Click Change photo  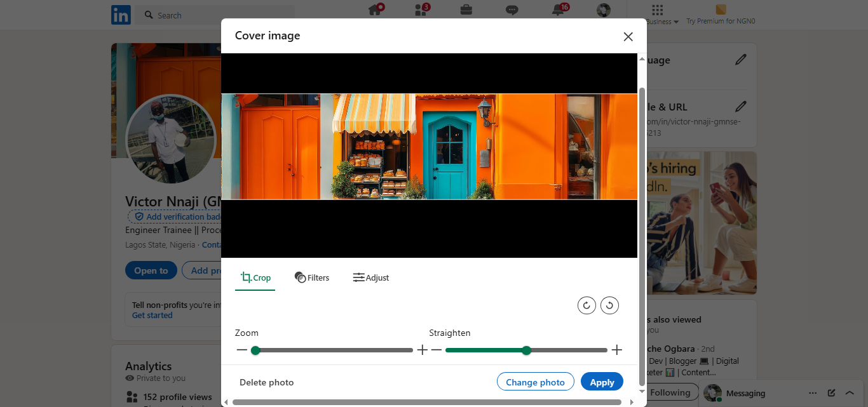point(535,382)
